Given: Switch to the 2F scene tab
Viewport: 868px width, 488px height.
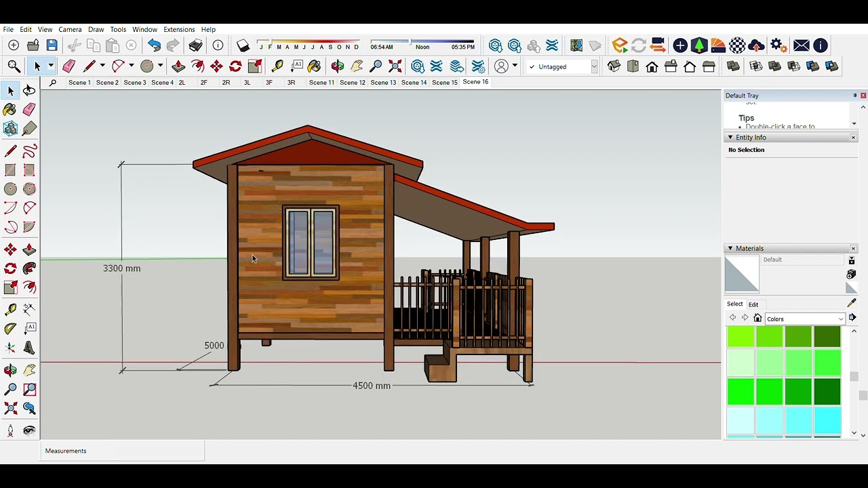Looking at the screenshot, I should pyautogui.click(x=203, y=83).
